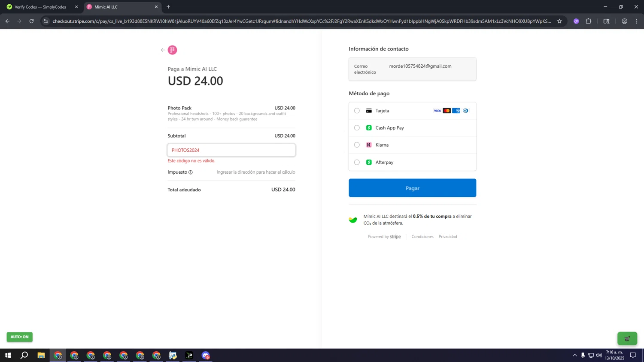Open the network icon in system tray
The width and height of the screenshot is (644, 362).
(x=591, y=355)
